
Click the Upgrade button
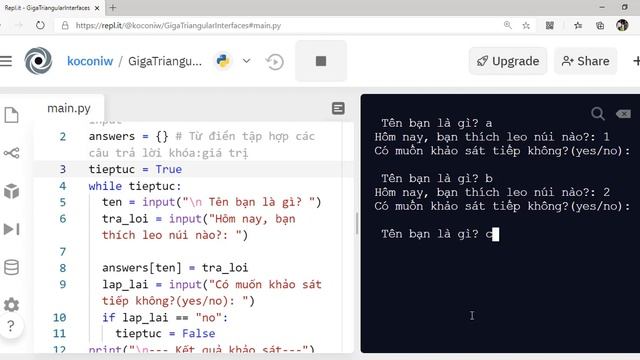[508, 61]
